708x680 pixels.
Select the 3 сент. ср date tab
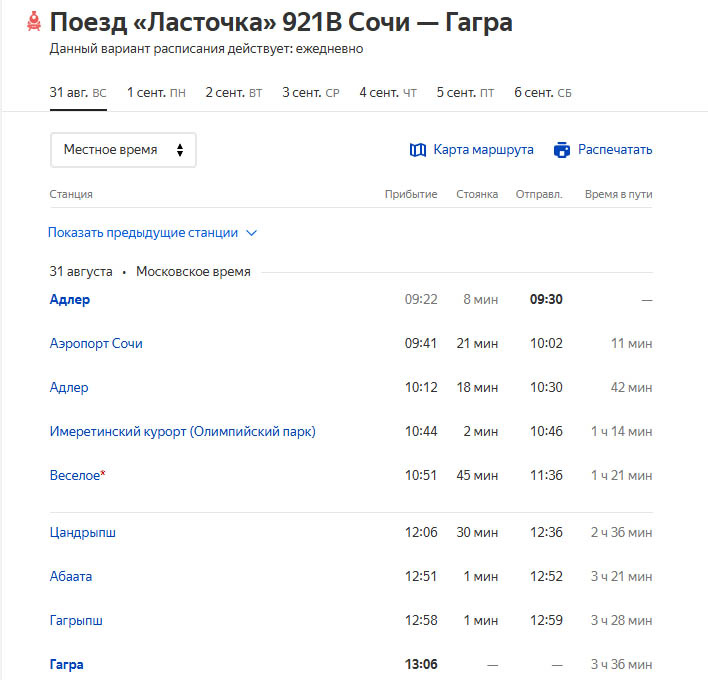311,93
